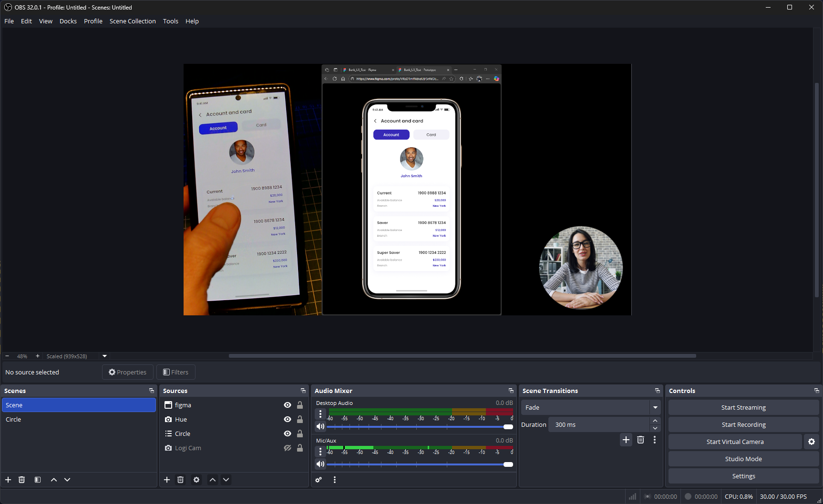823x504 pixels.
Task: Open scene filters icon in Scenes toolbar
Action: (x=38, y=480)
